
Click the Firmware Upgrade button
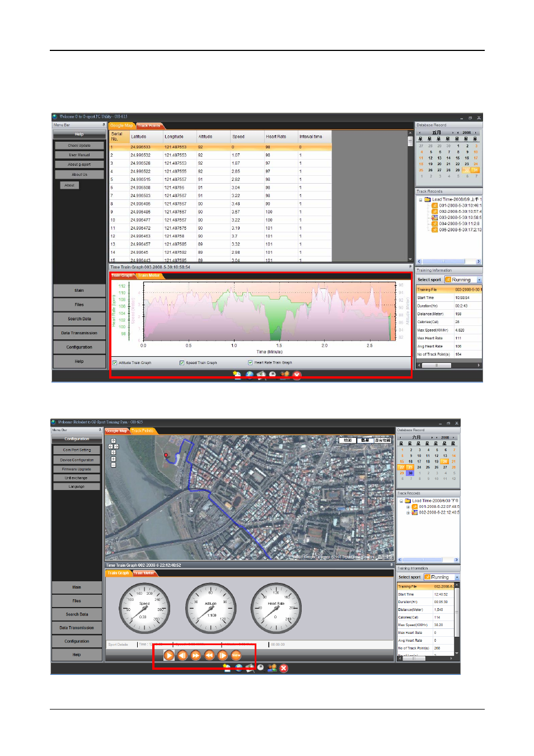77,469
